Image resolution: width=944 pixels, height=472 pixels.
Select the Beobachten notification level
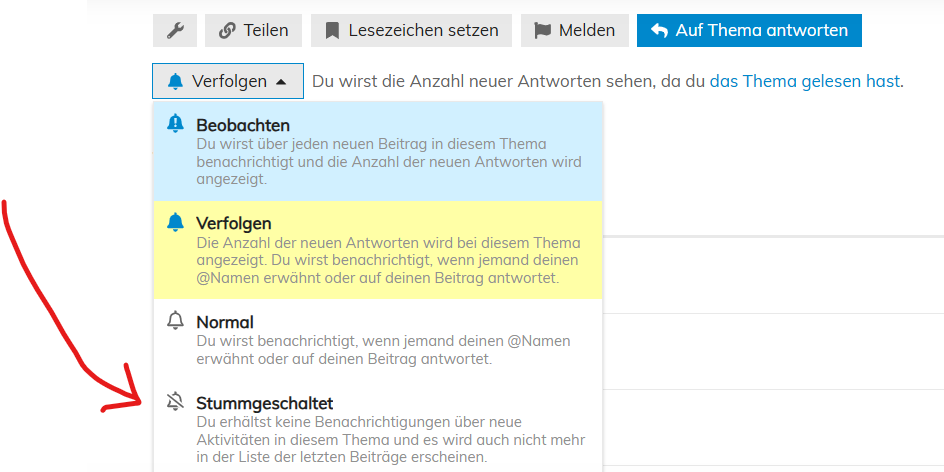(377, 151)
